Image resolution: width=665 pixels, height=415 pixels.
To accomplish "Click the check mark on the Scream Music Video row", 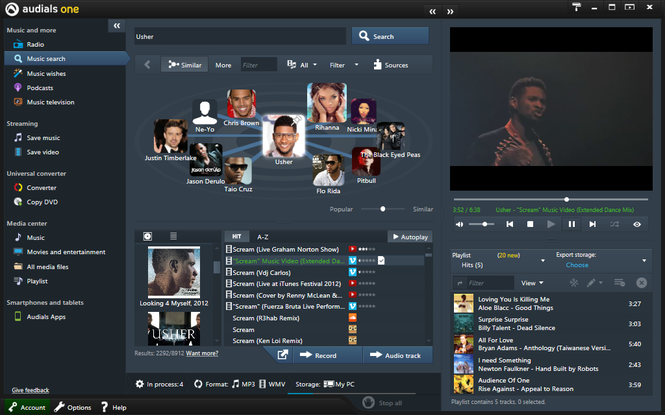I will [381, 261].
